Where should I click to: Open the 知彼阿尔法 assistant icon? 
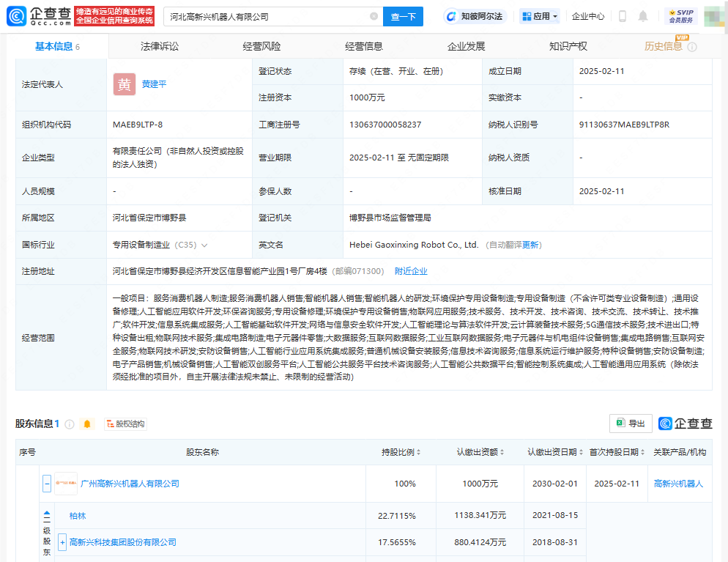pyautogui.click(x=451, y=17)
